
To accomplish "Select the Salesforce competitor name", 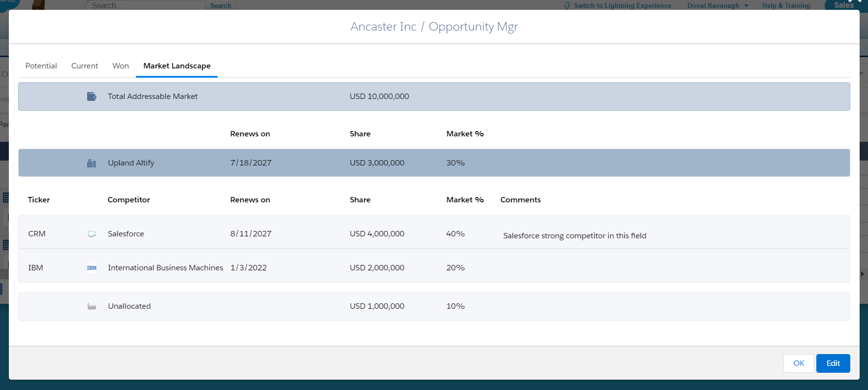I will pyautogui.click(x=126, y=234).
